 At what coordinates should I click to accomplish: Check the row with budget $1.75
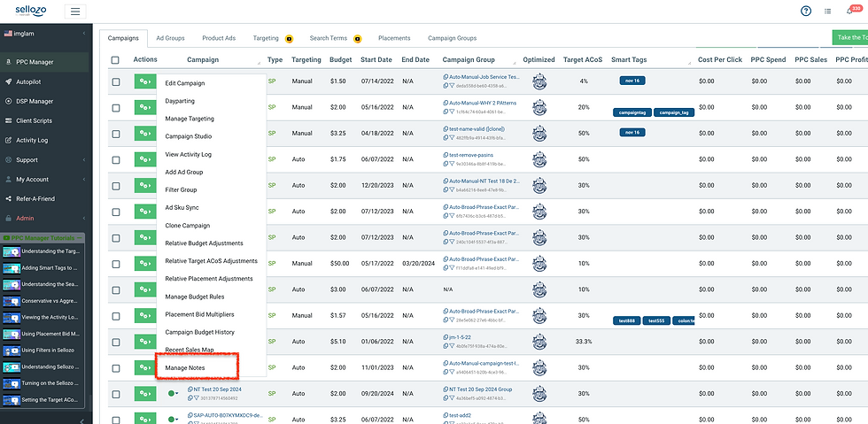[x=116, y=160]
